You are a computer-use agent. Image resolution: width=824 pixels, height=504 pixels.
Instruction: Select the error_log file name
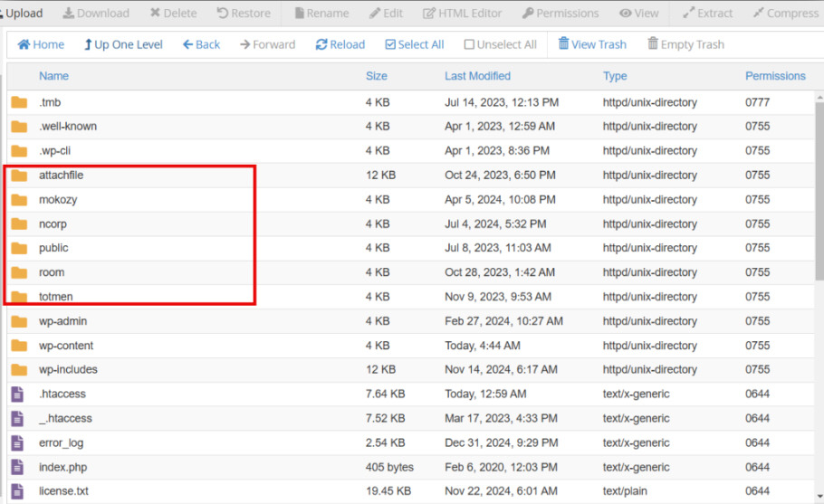coord(61,443)
